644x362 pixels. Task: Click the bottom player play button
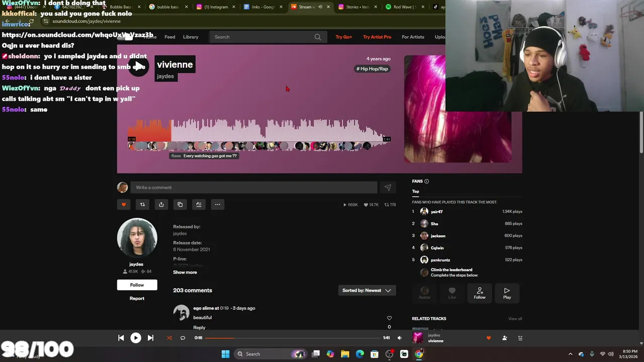click(136, 338)
